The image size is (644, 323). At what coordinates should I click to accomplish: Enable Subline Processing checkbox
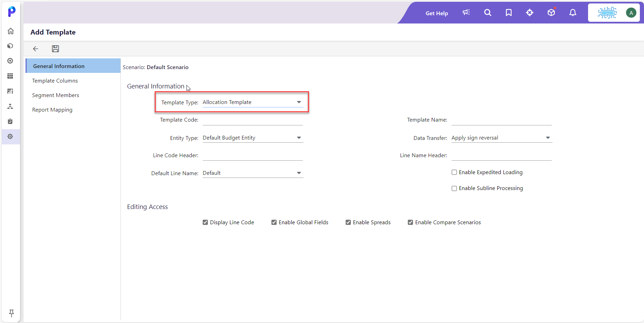coord(454,188)
